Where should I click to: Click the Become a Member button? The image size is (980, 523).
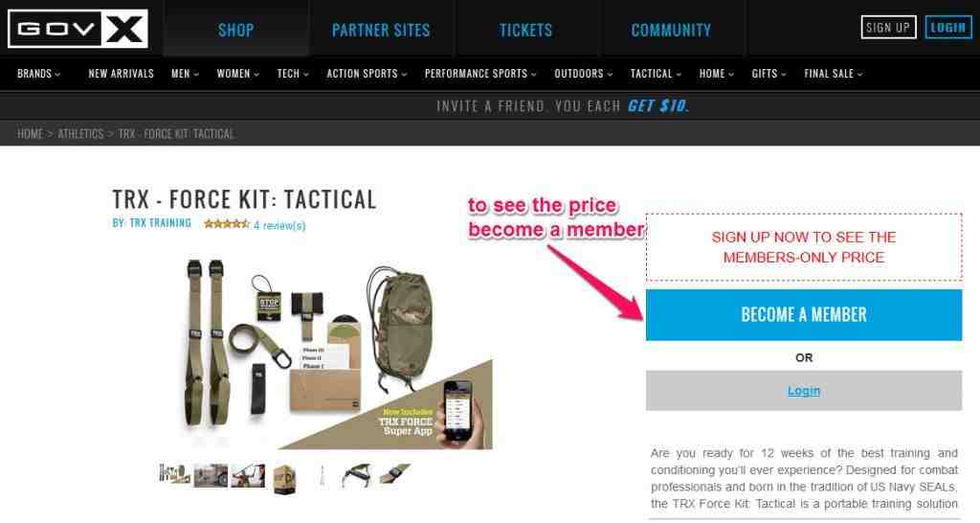[x=804, y=315]
